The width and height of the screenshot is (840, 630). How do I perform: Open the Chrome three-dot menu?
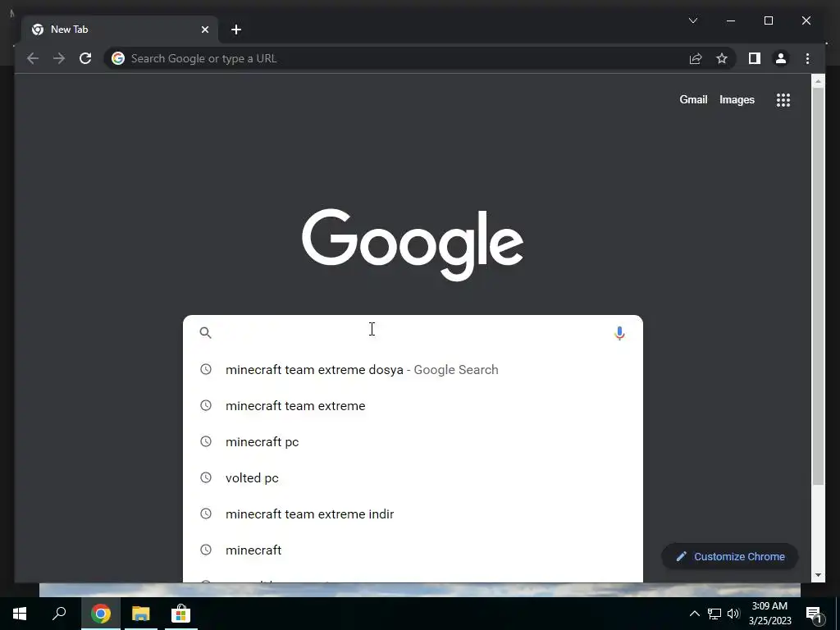807,58
